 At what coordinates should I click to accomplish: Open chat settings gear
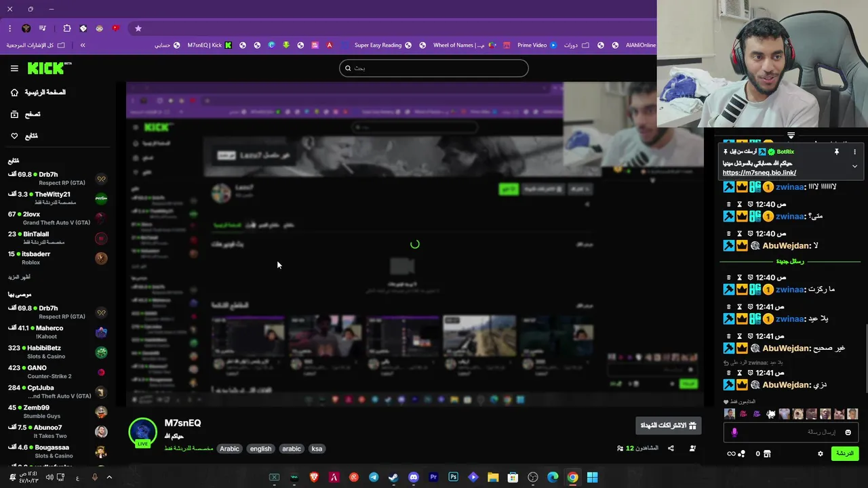[821, 453]
